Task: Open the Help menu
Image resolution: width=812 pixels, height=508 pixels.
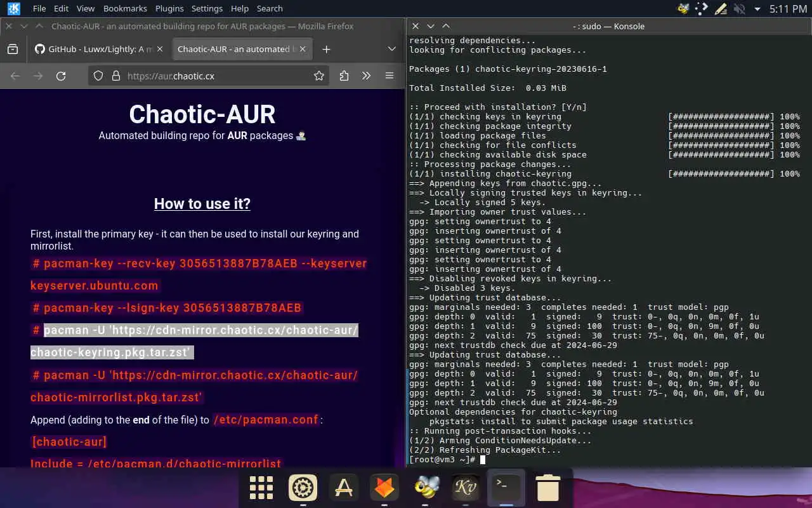Action: 240,8
